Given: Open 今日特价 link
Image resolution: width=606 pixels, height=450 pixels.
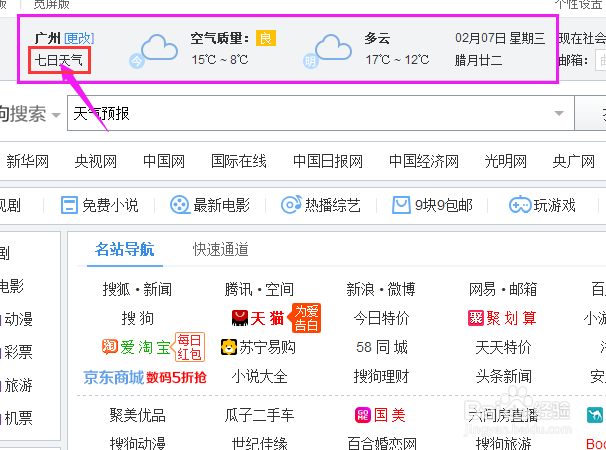Looking at the screenshot, I should 381,318.
